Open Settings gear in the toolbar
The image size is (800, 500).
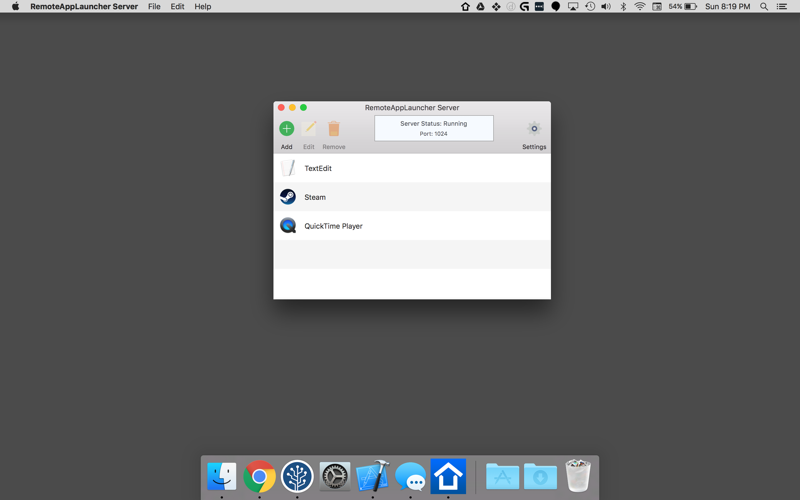click(x=534, y=129)
